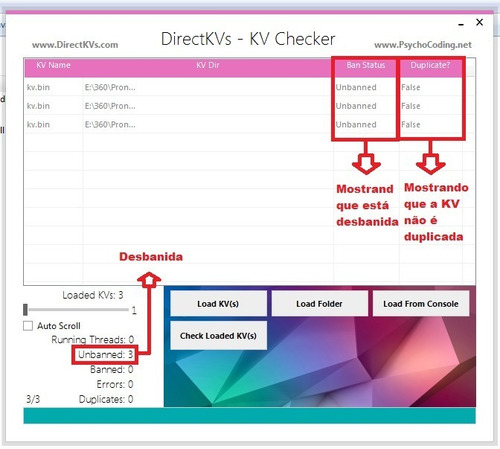500x449 pixels.
Task: Choose Load From Console
Action: click(x=421, y=303)
